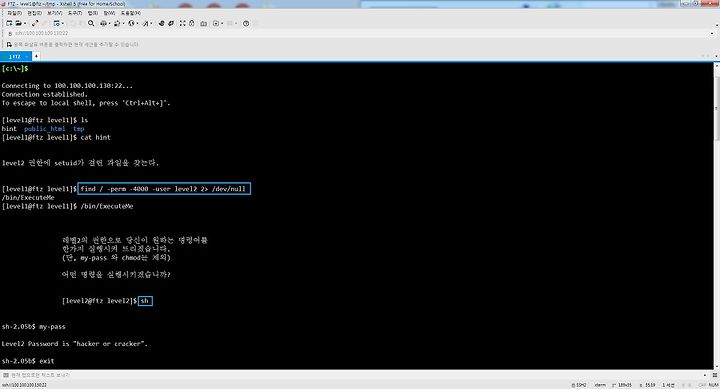The height and width of the screenshot is (389, 720).
Task: Click the disconnect/reconnect link icon
Action: point(35,23)
